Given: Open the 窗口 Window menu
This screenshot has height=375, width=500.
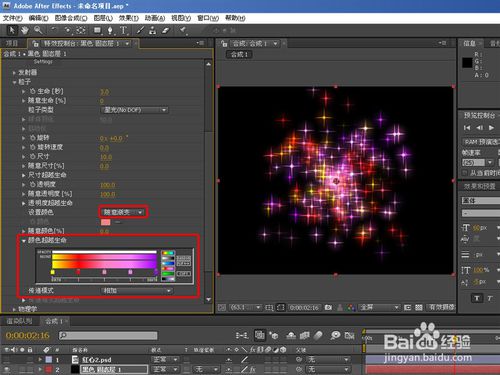Looking at the screenshot, I should point(208,18).
